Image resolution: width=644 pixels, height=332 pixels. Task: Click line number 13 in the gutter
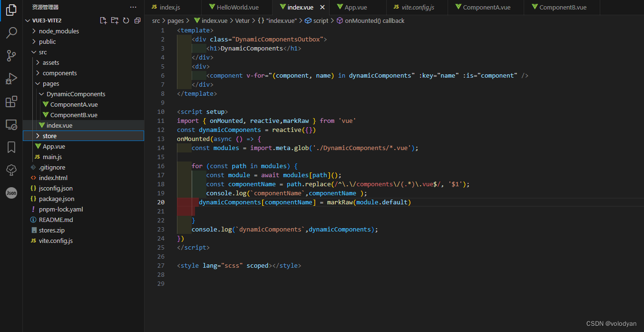click(161, 139)
